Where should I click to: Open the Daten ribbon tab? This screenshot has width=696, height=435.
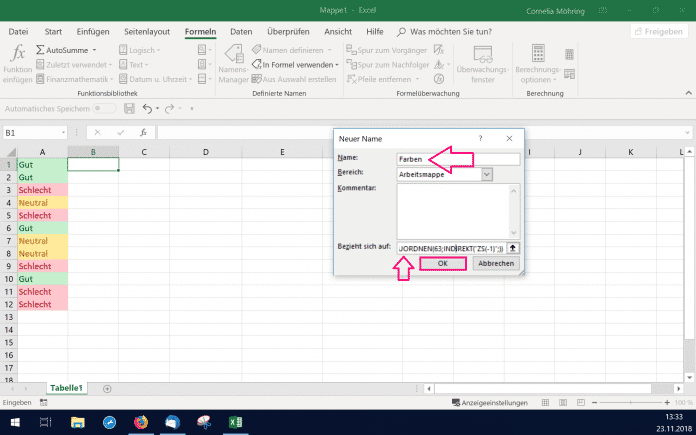241,32
